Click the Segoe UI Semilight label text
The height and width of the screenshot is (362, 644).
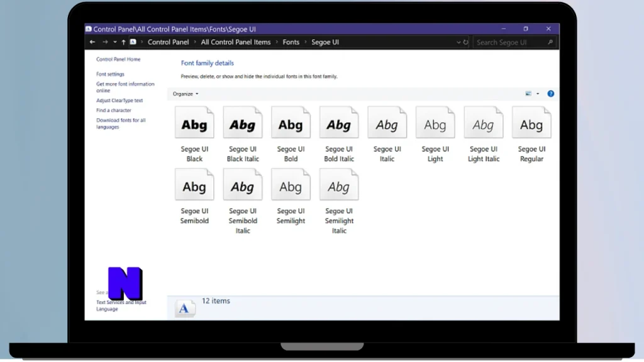pyautogui.click(x=291, y=216)
